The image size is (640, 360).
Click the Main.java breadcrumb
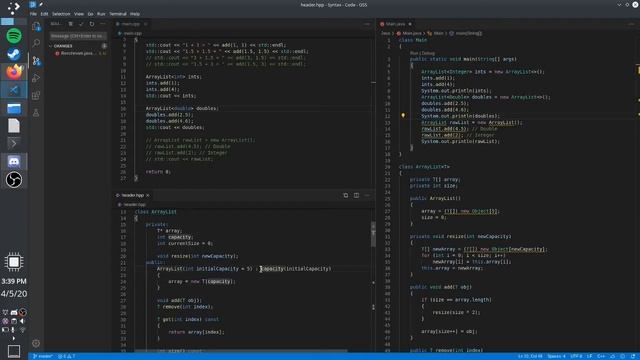[x=409, y=33]
